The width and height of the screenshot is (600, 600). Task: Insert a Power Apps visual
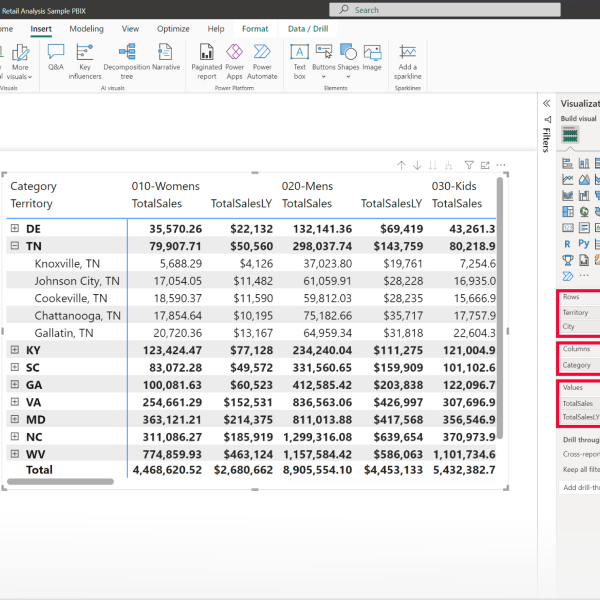tap(235, 61)
